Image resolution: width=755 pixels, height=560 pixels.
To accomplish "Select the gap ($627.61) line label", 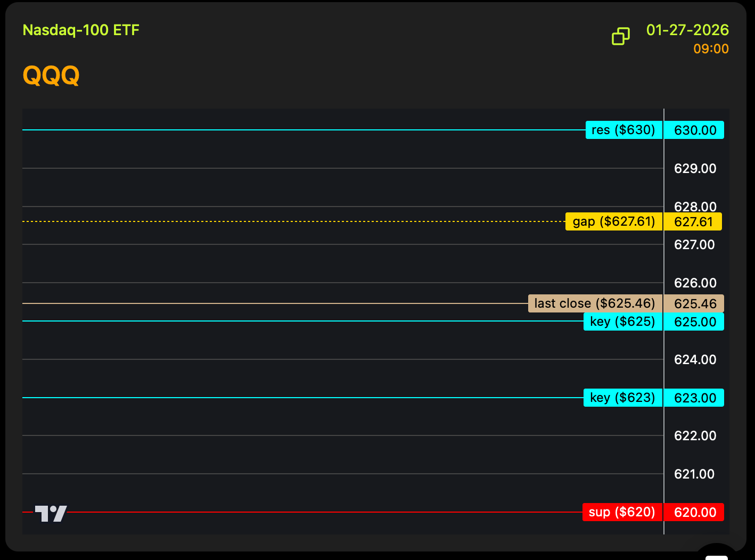I will tap(613, 221).
